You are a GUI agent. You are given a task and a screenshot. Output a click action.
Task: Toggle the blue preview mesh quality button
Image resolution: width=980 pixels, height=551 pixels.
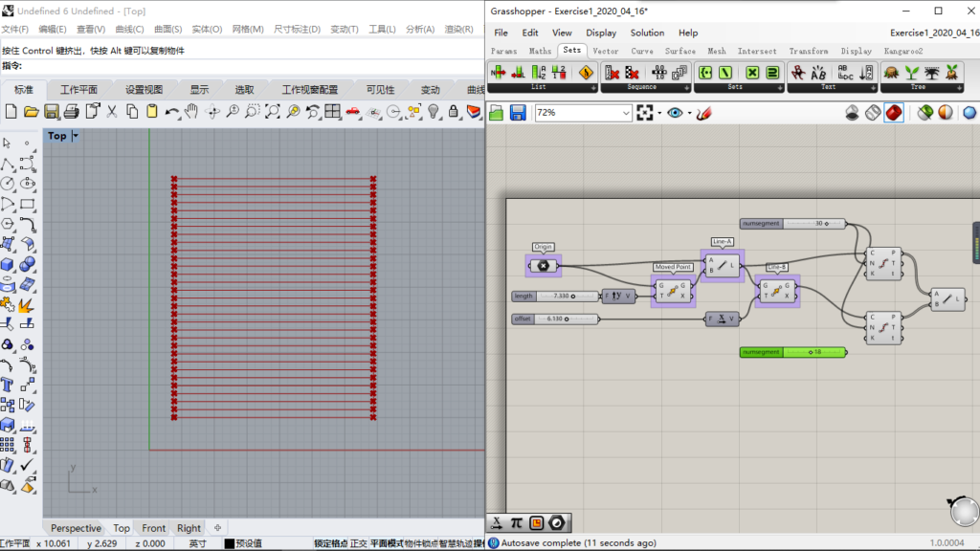[x=969, y=113]
